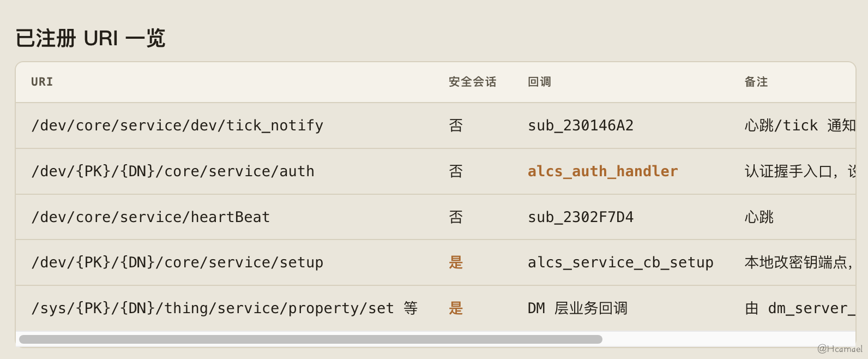Click the 备注 column header
This screenshot has height=359, width=868.
point(756,82)
